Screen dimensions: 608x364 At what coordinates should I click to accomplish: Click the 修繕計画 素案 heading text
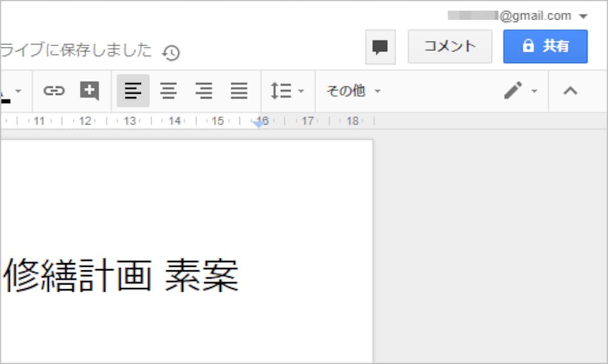click(x=120, y=275)
